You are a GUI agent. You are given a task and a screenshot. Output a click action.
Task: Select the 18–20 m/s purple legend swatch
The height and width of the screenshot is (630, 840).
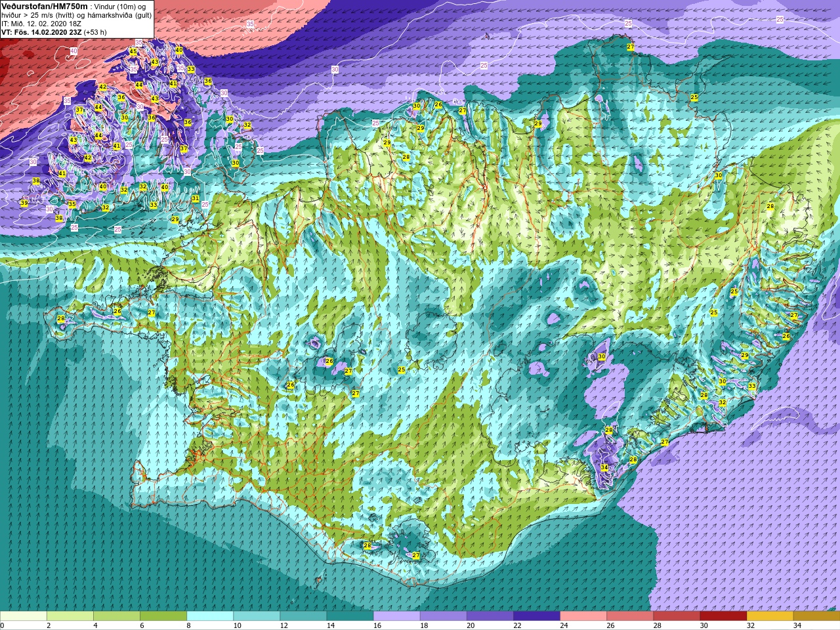443,616
